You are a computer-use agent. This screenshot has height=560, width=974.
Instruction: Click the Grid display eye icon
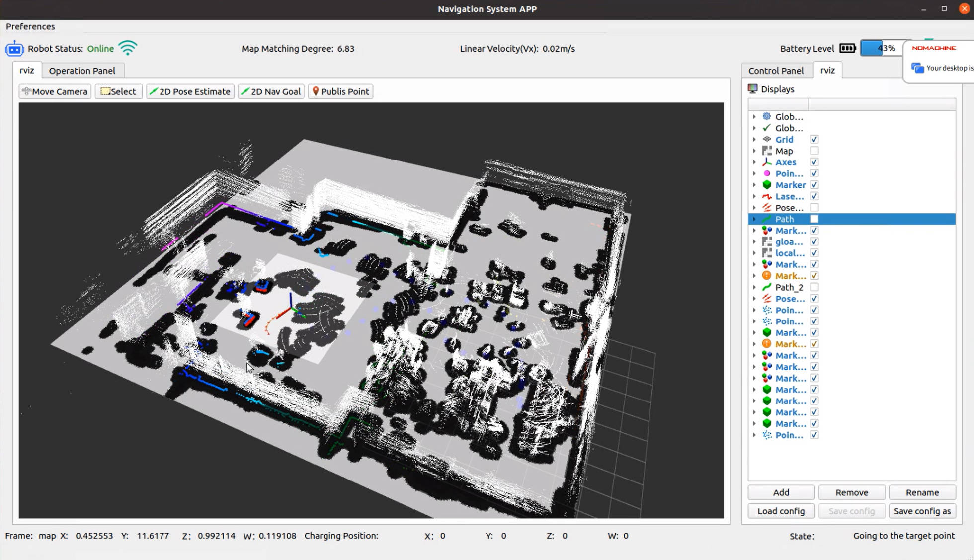767,140
